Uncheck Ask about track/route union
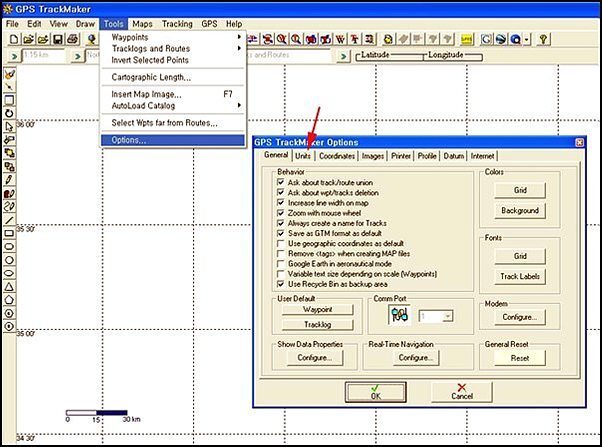The width and height of the screenshot is (602, 447). point(281,182)
